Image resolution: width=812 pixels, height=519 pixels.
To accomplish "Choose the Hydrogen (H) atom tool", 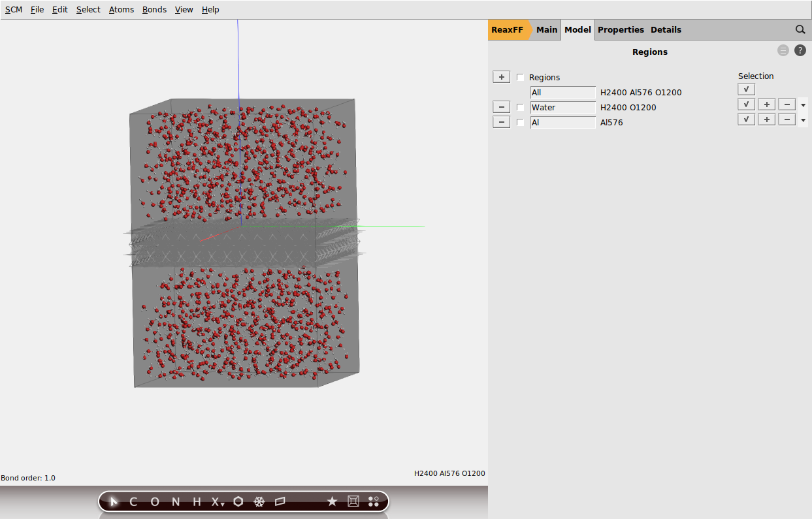I will pyautogui.click(x=197, y=501).
